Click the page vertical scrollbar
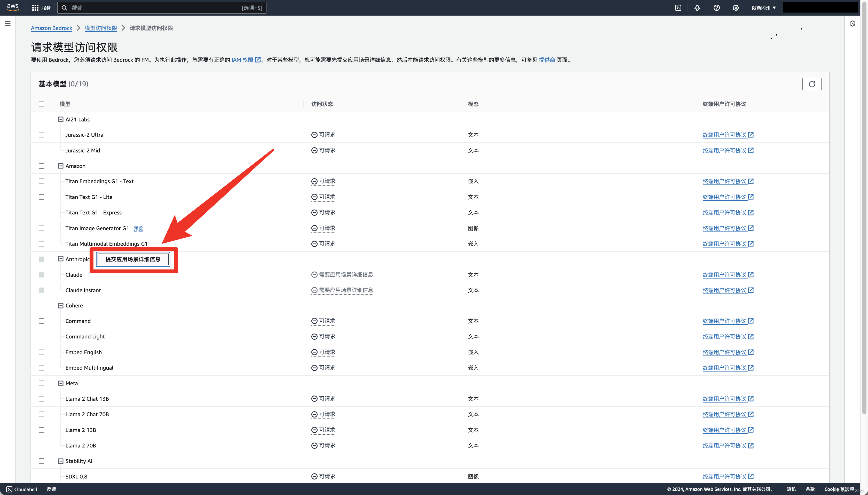The height and width of the screenshot is (495, 868). click(x=864, y=207)
